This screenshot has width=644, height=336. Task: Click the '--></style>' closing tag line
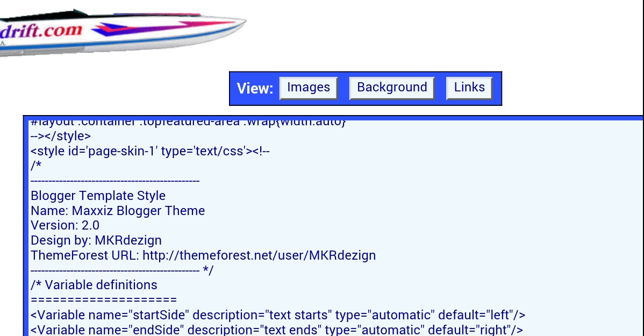[x=61, y=136]
